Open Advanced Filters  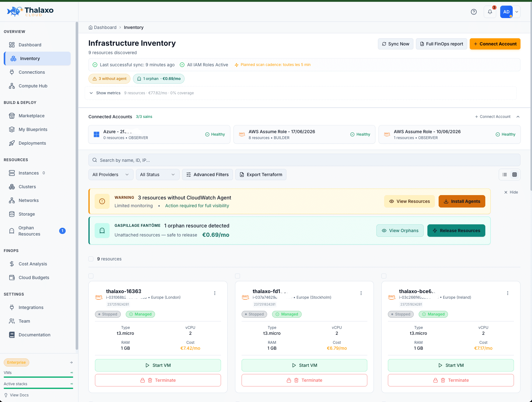point(208,175)
